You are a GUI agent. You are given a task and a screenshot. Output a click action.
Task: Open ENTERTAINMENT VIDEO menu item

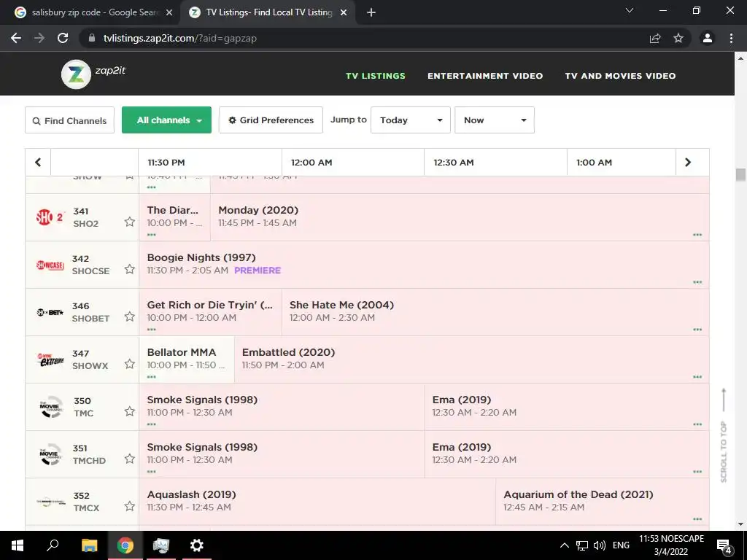point(485,76)
